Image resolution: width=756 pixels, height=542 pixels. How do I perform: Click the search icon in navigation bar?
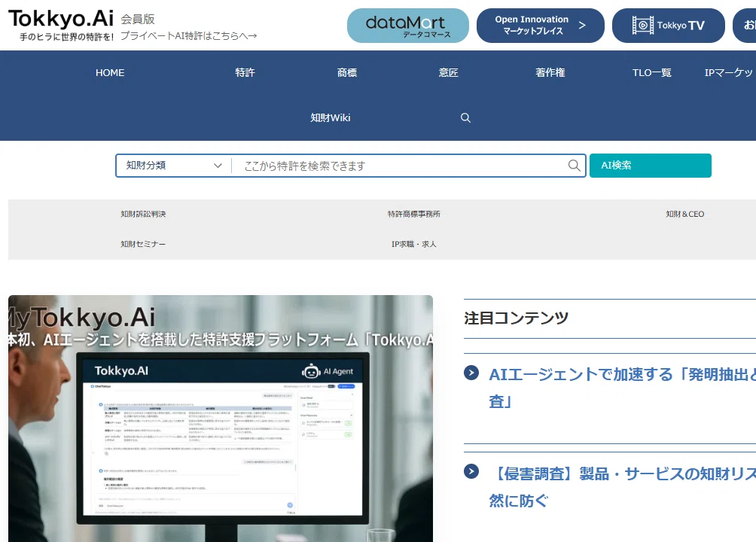click(465, 117)
